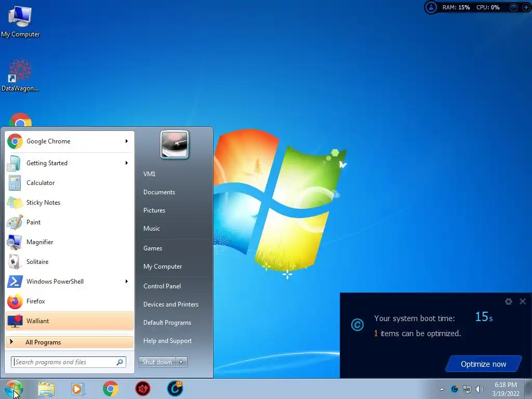532x399 pixels.
Task: Open the highlighted Walliant program
Action: tap(70, 321)
